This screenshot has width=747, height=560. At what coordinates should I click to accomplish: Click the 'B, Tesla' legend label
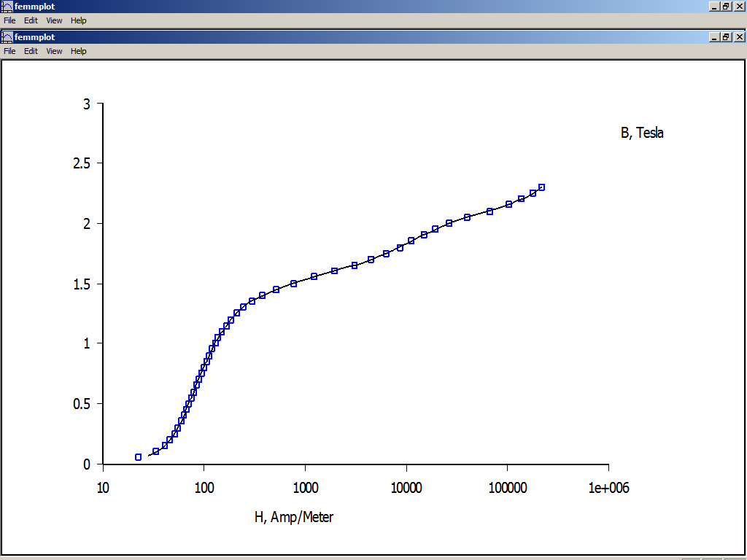tap(642, 133)
